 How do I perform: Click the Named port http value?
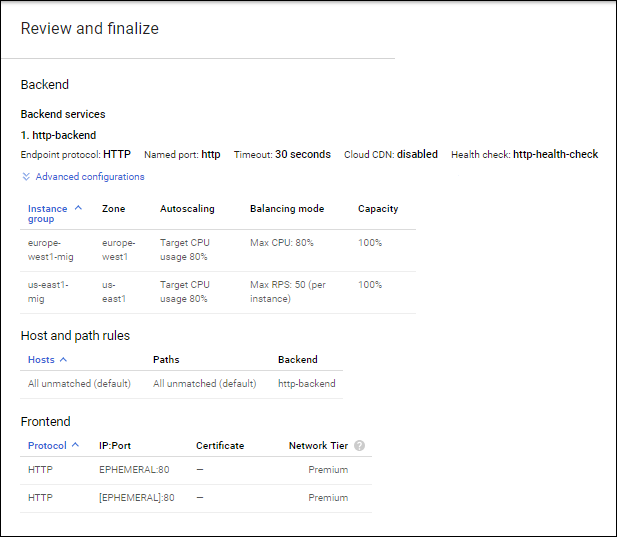(x=211, y=154)
